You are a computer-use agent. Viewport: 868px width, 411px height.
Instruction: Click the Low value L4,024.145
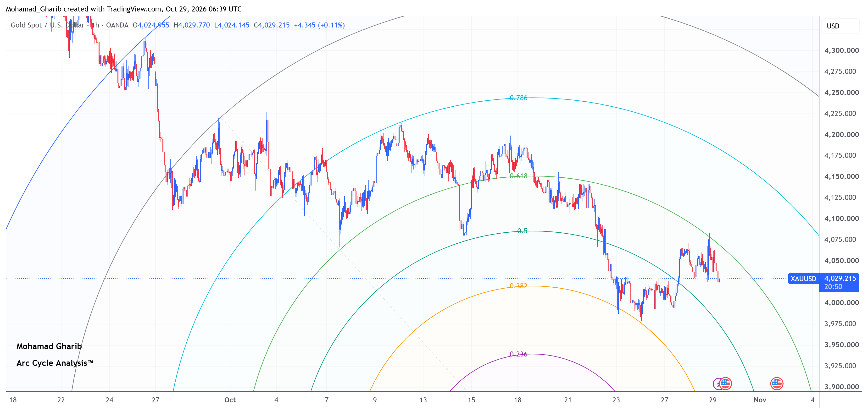coord(232,25)
